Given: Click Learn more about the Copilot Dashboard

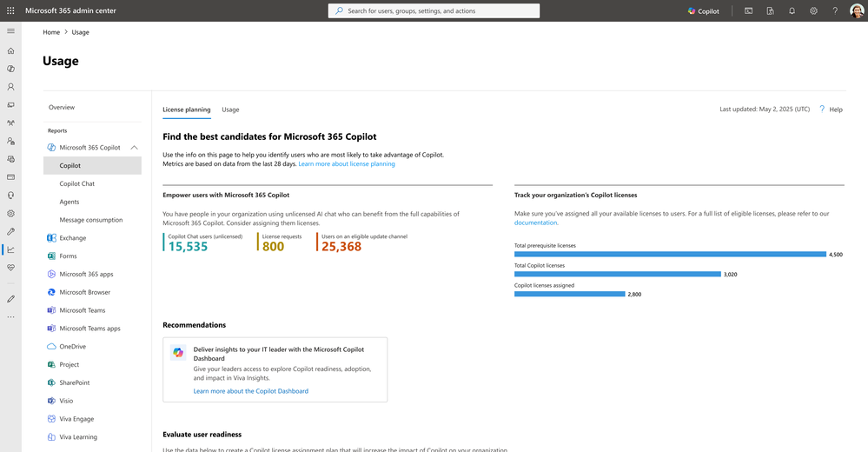Looking at the screenshot, I should pyautogui.click(x=250, y=391).
